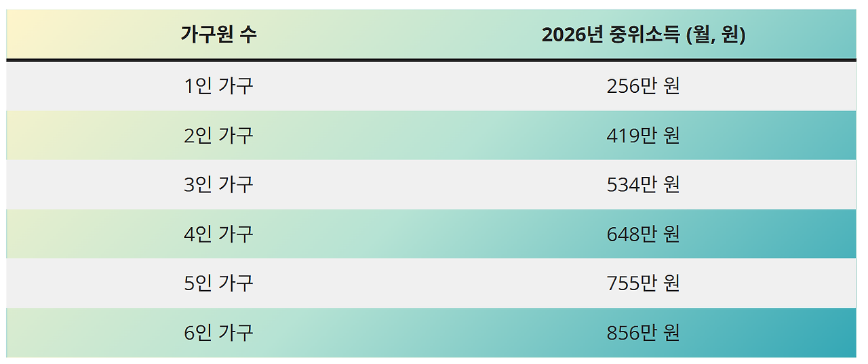Click the 755만 원 value
This screenshot has width=868, height=364.
pos(643,283)
